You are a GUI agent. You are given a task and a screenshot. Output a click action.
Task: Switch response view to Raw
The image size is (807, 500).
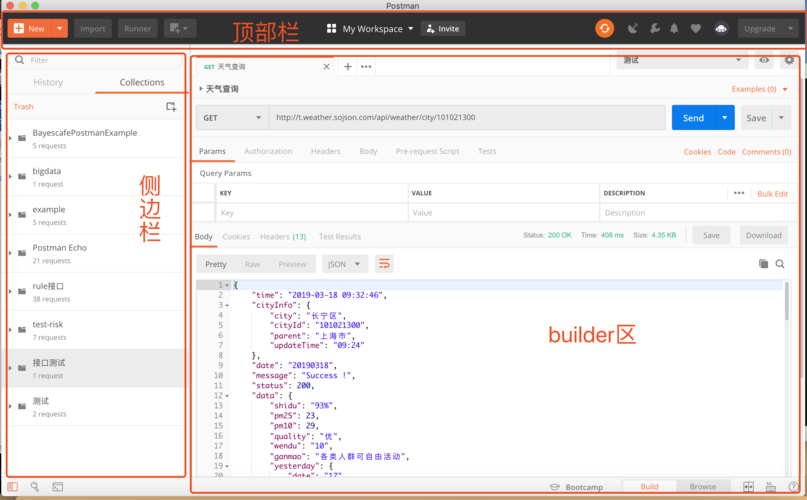tap(252, 264)
